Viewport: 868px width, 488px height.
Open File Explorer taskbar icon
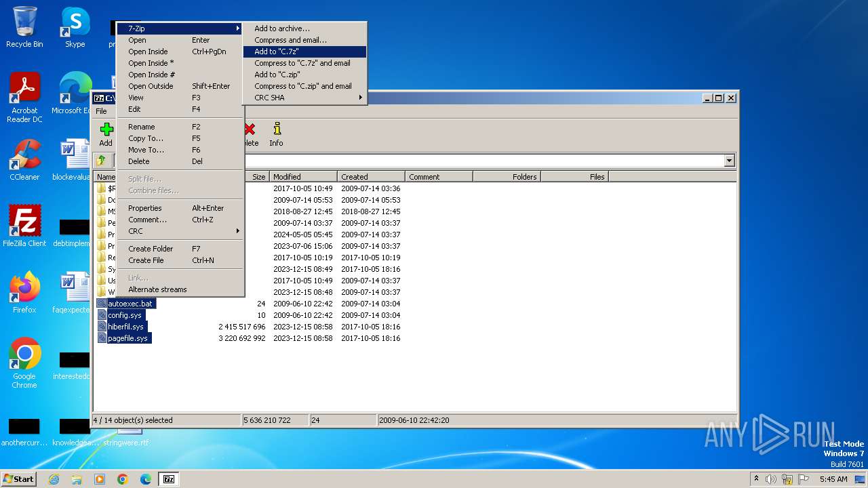77,479
